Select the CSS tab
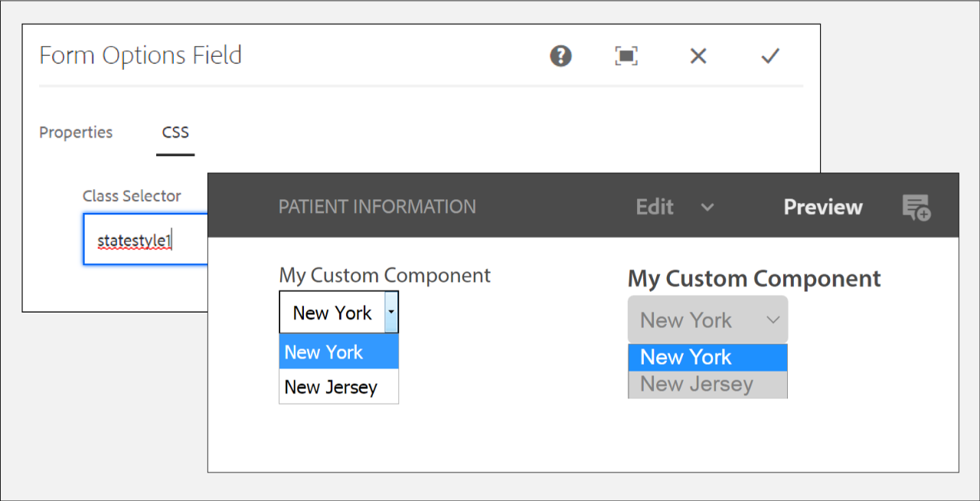This screenshot has width=980, height=501. click(175, 133)
